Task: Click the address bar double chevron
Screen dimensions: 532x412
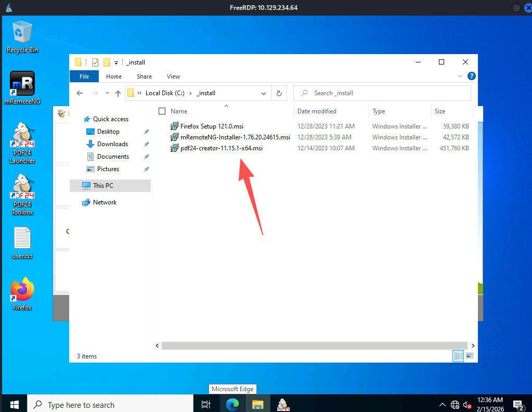Action: coord(139,93)
